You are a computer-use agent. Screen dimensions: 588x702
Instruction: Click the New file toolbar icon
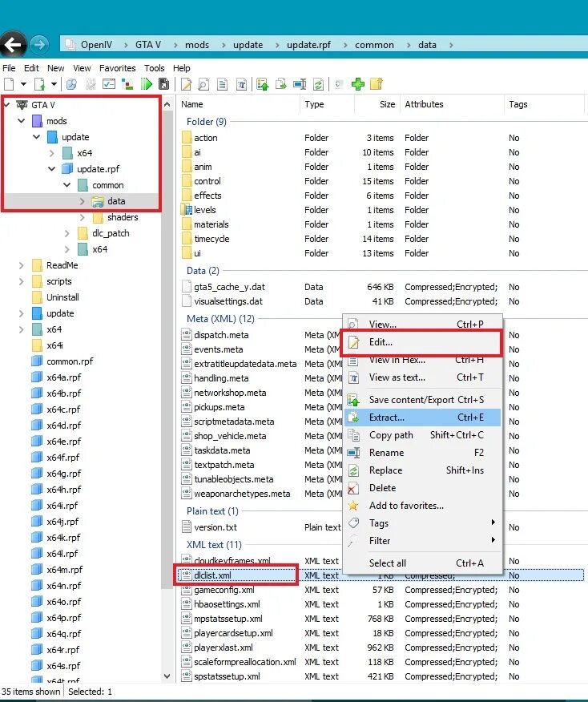(x=9, y=83)
